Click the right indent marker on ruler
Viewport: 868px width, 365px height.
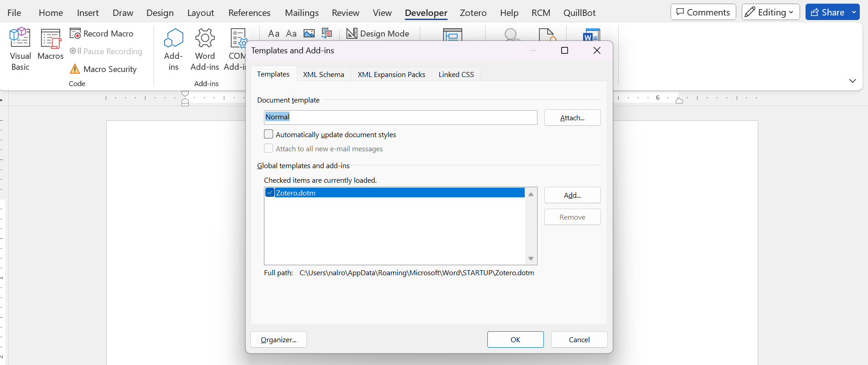tap(679, 101)
